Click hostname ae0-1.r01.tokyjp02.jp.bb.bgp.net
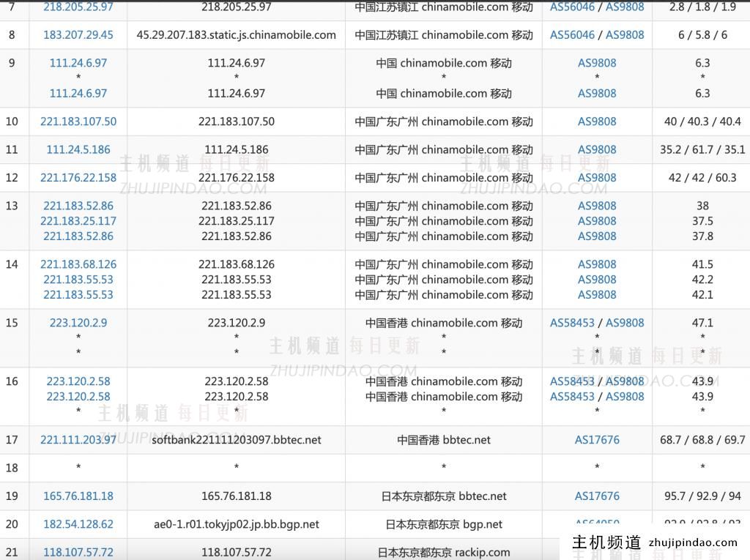The width and height of the screenshot is (750, 560). click(x=237, y=525)
